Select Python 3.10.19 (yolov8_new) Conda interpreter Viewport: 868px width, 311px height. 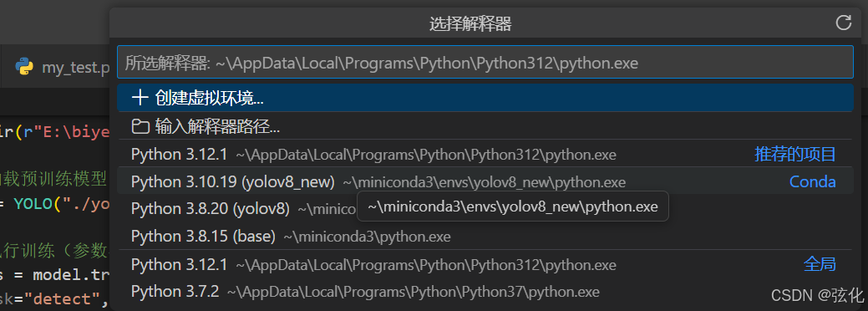[x=485, y=181]
